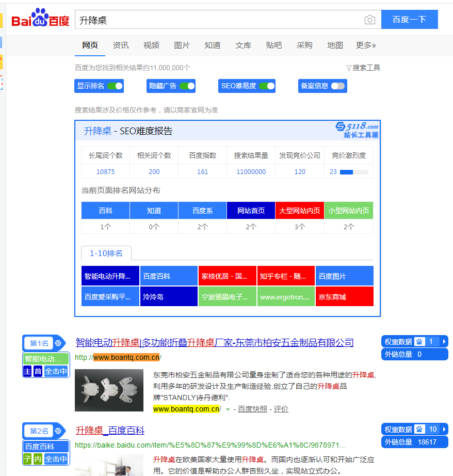Screen dimensions: 453x476
Task: Click the 外链总量 0 badge
Action: point(415,354)
